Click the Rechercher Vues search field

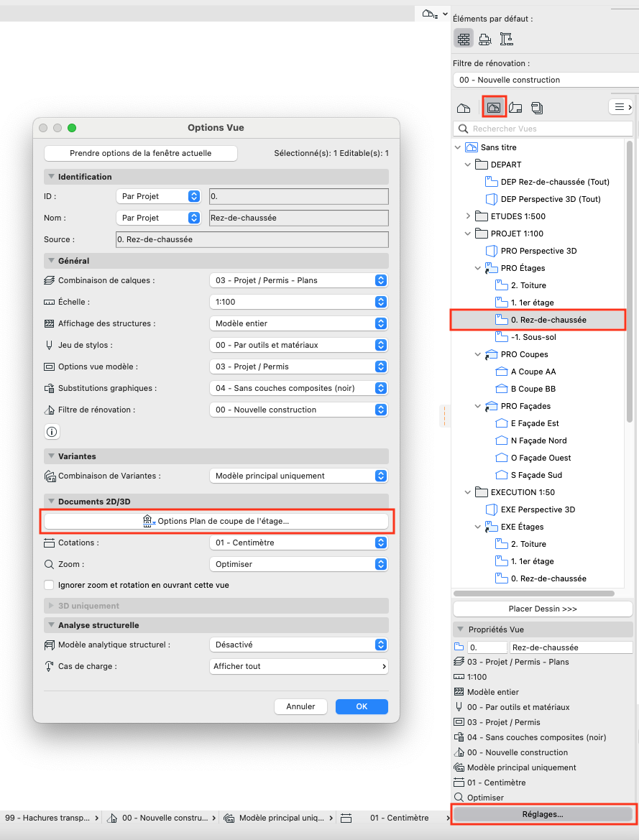point(543,129)
